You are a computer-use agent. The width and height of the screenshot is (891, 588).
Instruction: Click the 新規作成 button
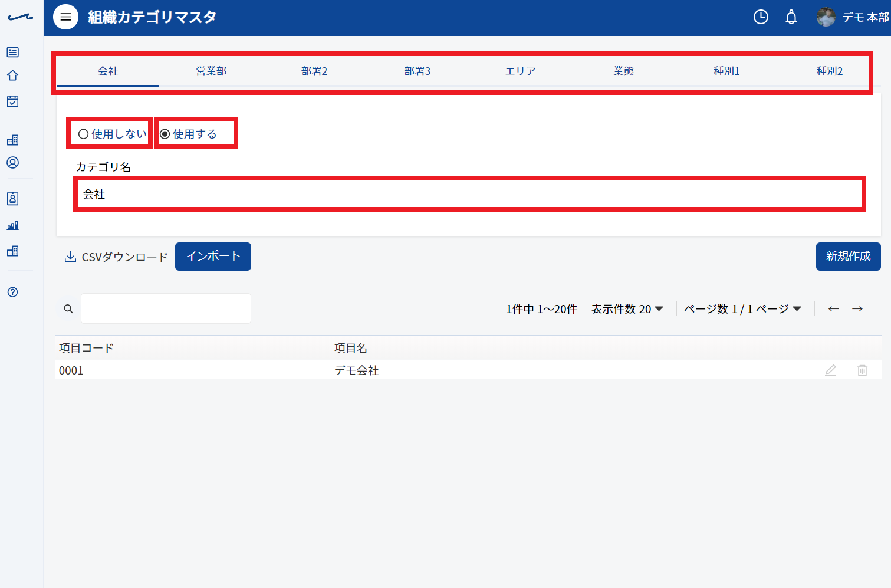(849, 257)
